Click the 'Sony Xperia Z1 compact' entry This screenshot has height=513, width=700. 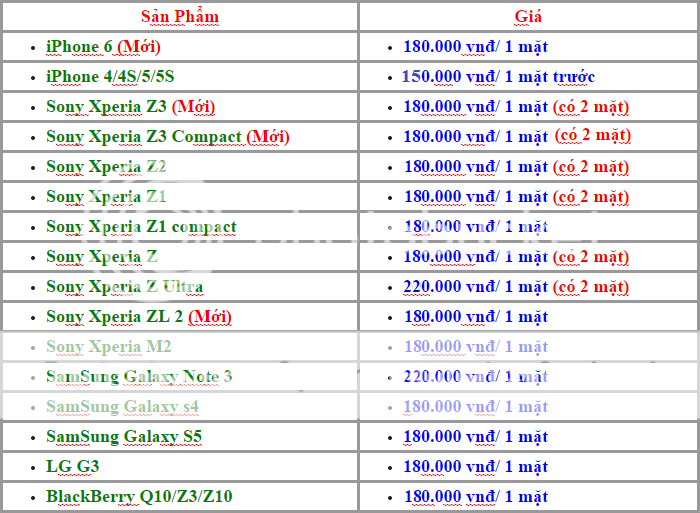141,226
